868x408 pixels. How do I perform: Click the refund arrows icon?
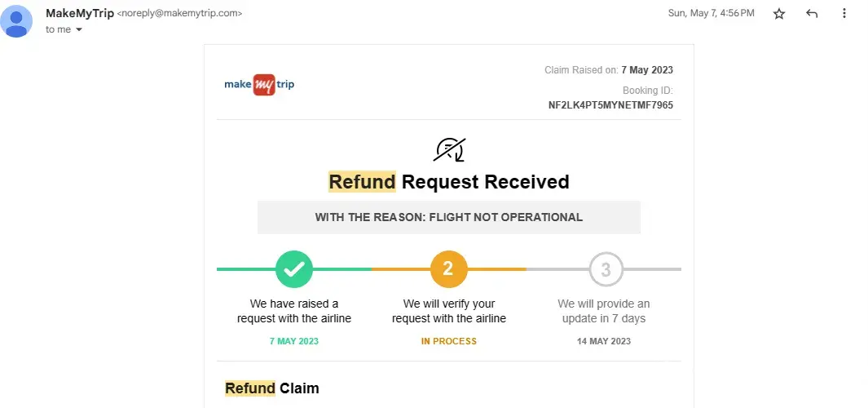pyautogui.click(x=449, y=150)
